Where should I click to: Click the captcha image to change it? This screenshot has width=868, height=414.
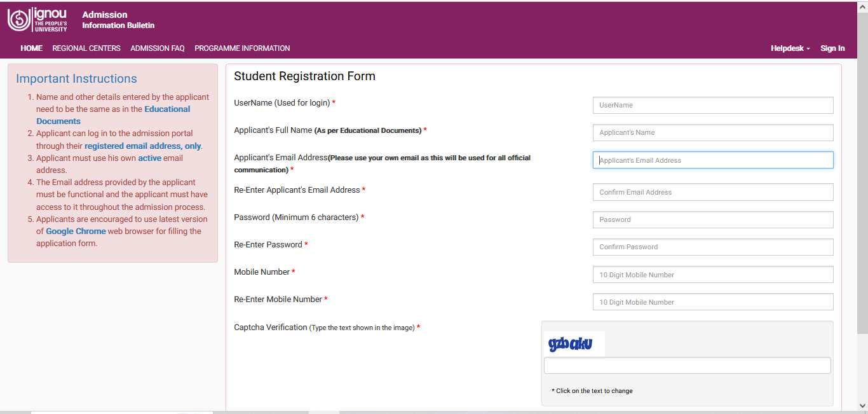572,344
